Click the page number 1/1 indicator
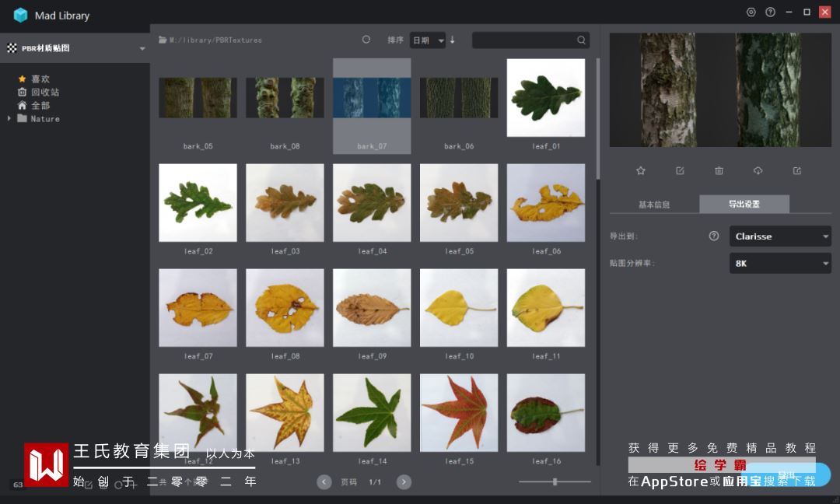 375,482
